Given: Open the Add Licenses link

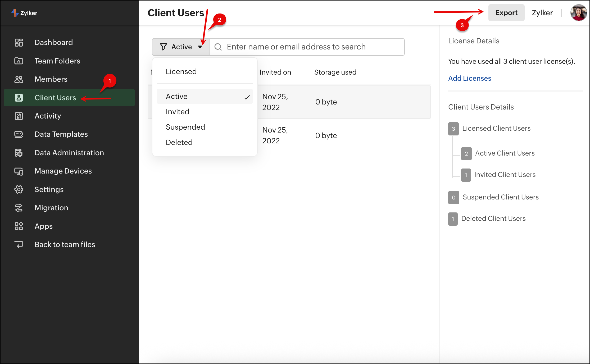Looking at the screenshot, I should click(469, 78).
